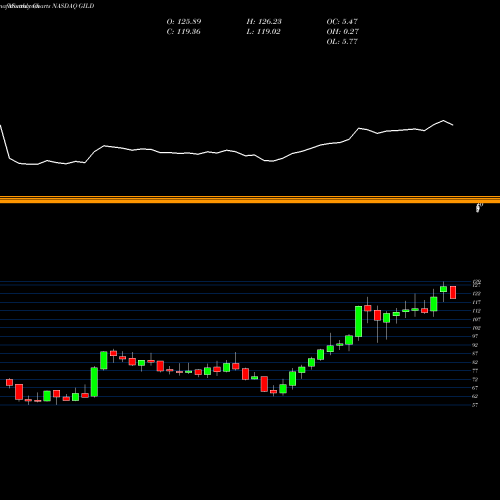Select the close value C: 119.36

click(183, 32)
